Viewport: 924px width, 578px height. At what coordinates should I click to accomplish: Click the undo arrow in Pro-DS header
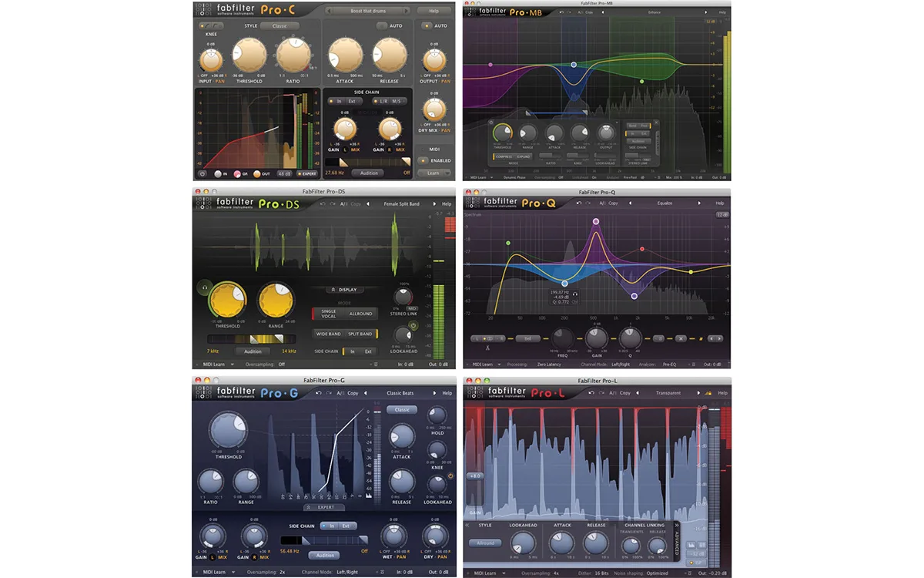point(323,203)
